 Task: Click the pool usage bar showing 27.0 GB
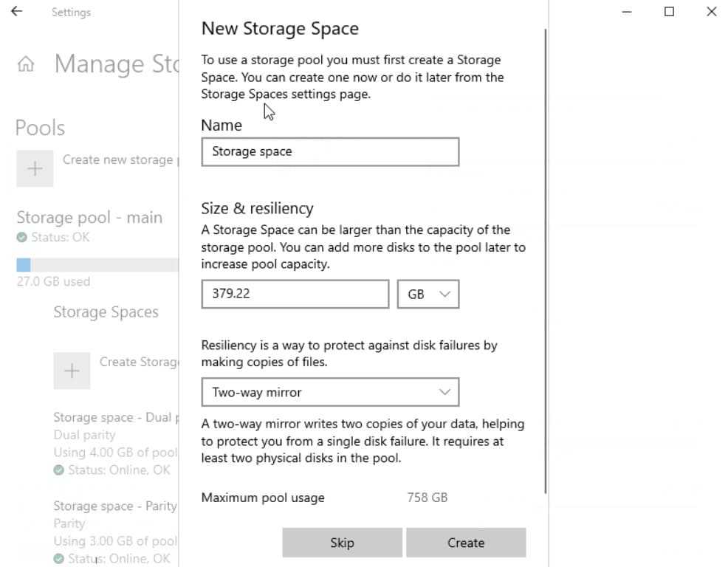point(97,265)
